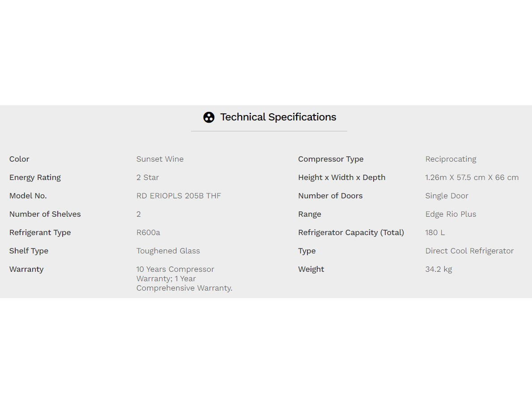Click the Height x Width x Depth label
This screenshot has width=532, height=403.
click(x=341, y=177)
